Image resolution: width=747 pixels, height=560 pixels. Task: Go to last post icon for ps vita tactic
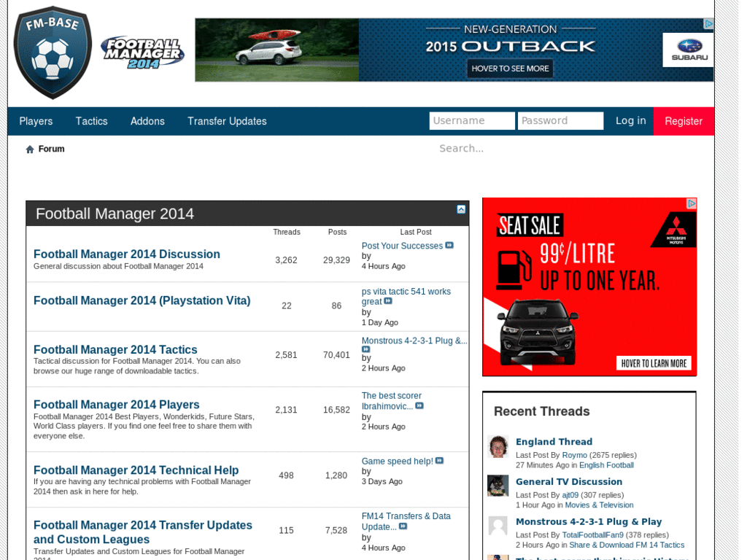pos(388,301)
